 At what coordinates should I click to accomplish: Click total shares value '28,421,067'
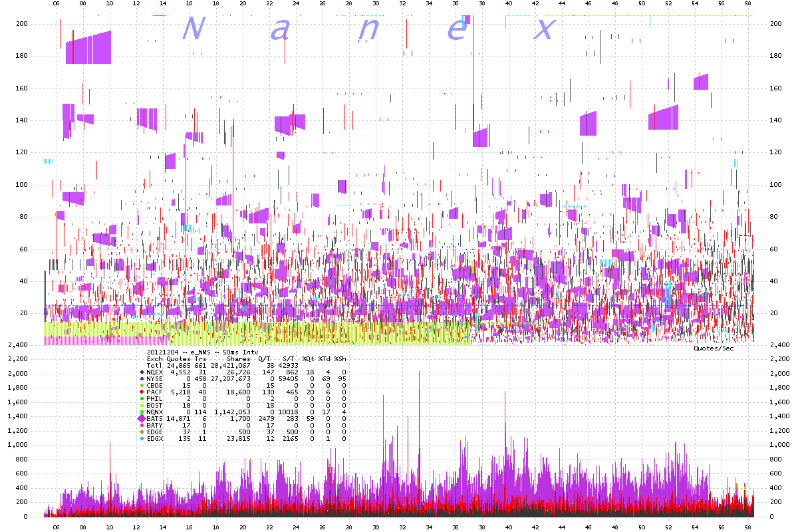[x=230, y=366]
